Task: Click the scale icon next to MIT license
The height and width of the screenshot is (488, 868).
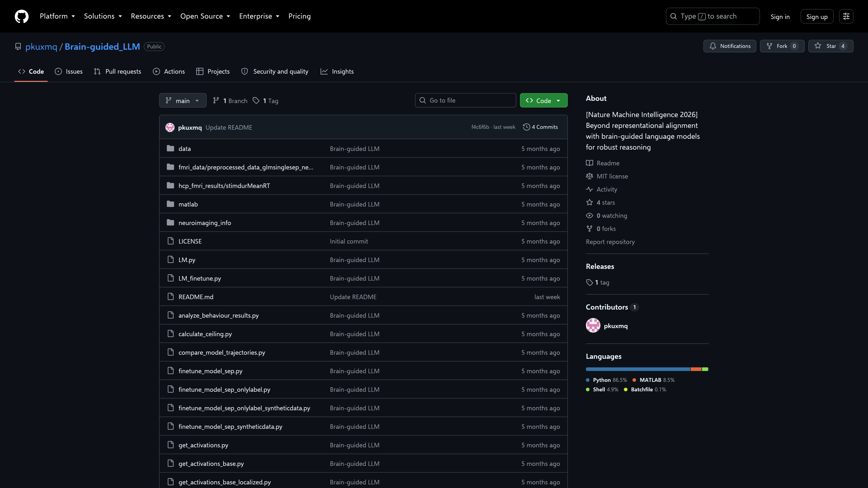Action: pos(589,176)
